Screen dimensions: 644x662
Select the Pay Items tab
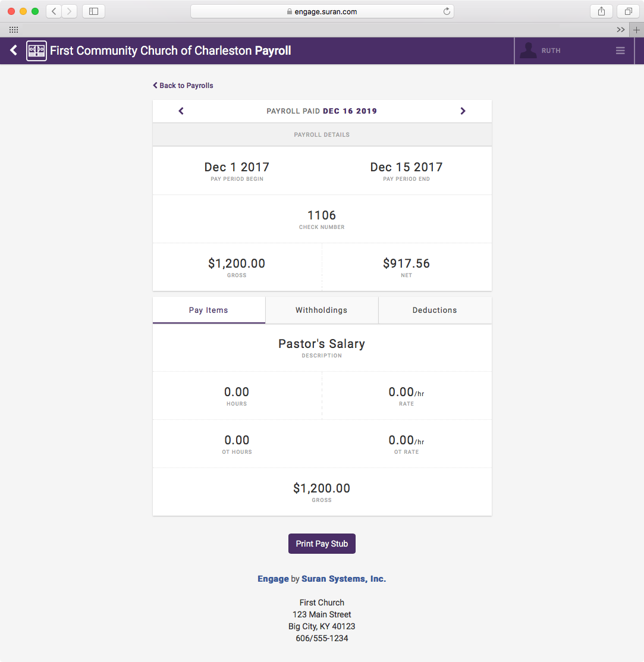coord(208,310)
